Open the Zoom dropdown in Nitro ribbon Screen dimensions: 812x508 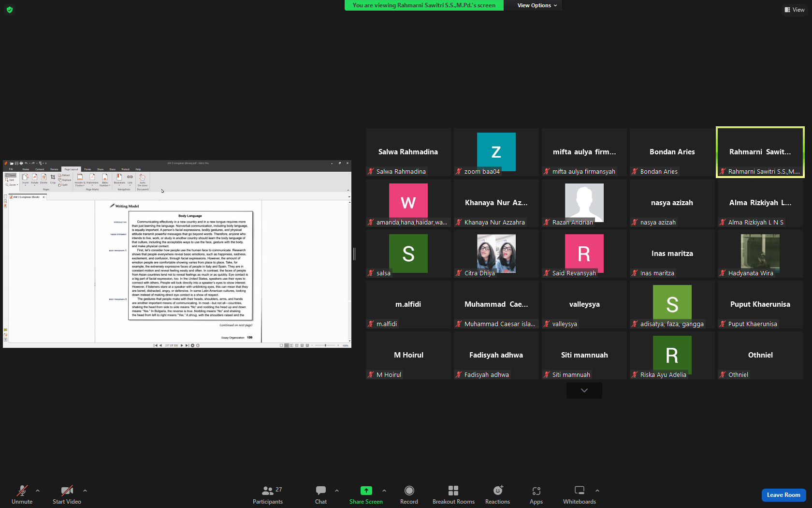coord(12,185)
